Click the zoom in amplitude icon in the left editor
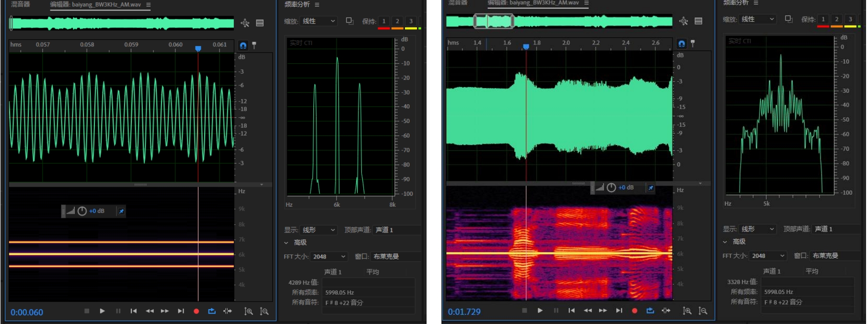Image resolution: width=868 pixels, height=324 pixels. point(248,311)
